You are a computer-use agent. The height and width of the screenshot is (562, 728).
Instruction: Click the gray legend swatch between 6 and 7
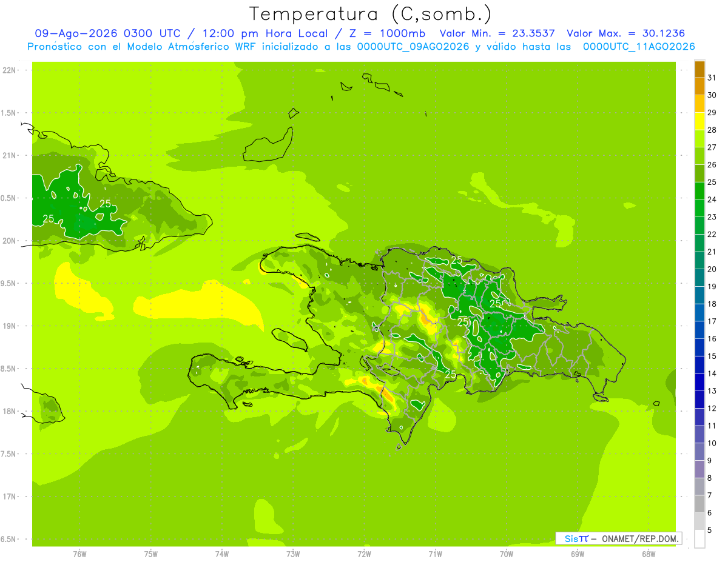(699, 504)
